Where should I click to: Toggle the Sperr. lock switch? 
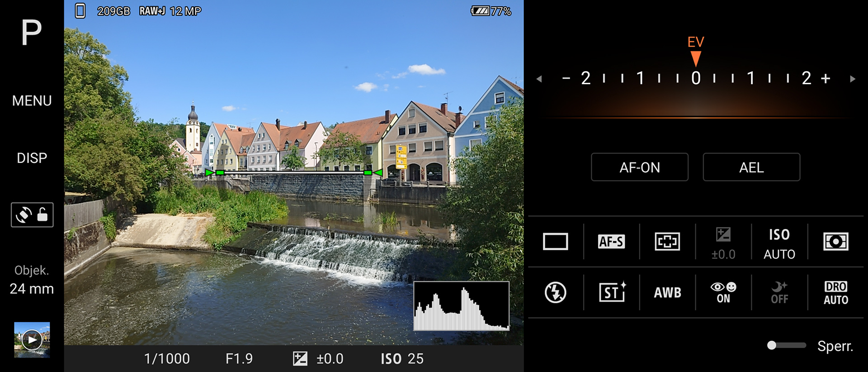(x=786, y=345)
